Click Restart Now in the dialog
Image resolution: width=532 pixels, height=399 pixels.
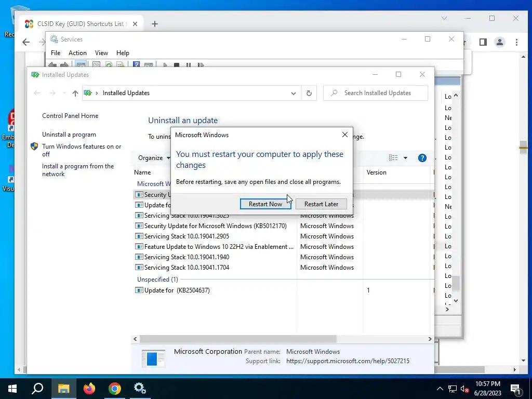265,204
